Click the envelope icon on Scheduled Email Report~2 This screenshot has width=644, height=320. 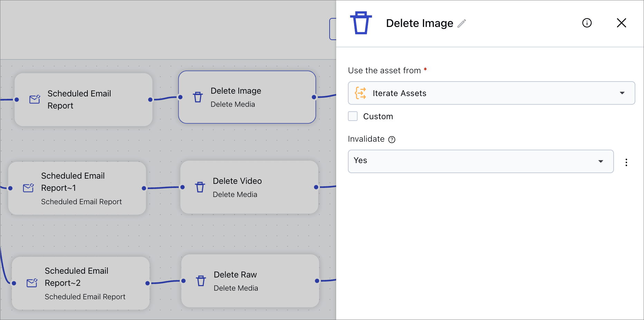[x=32, y=283]
